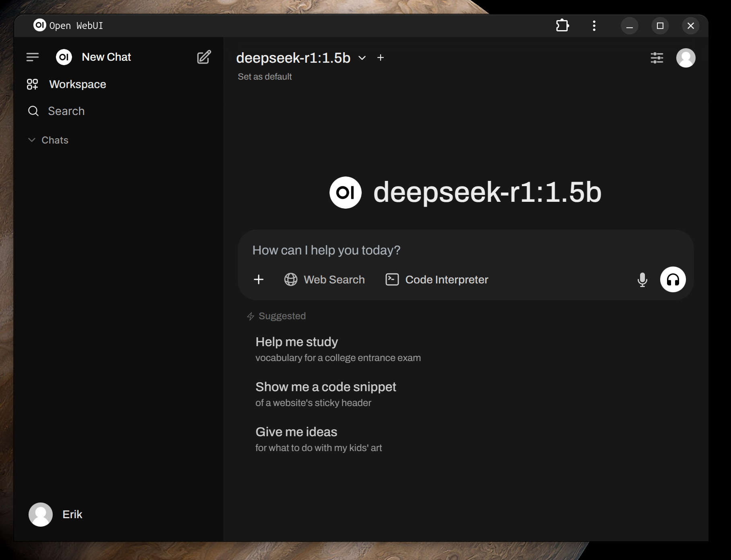Click the browser extensions puzzle icon

[x=562, y=25]
